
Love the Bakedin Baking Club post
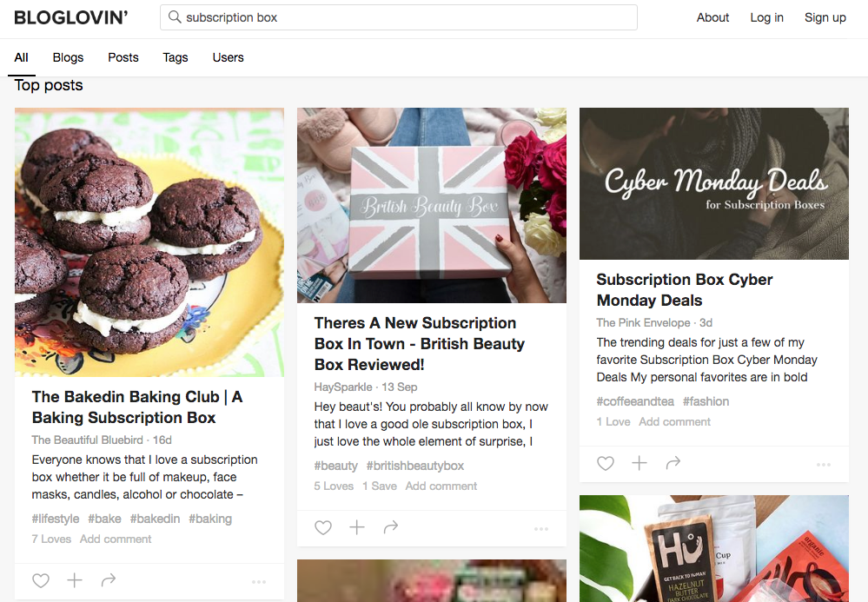[x=41, y=580]
